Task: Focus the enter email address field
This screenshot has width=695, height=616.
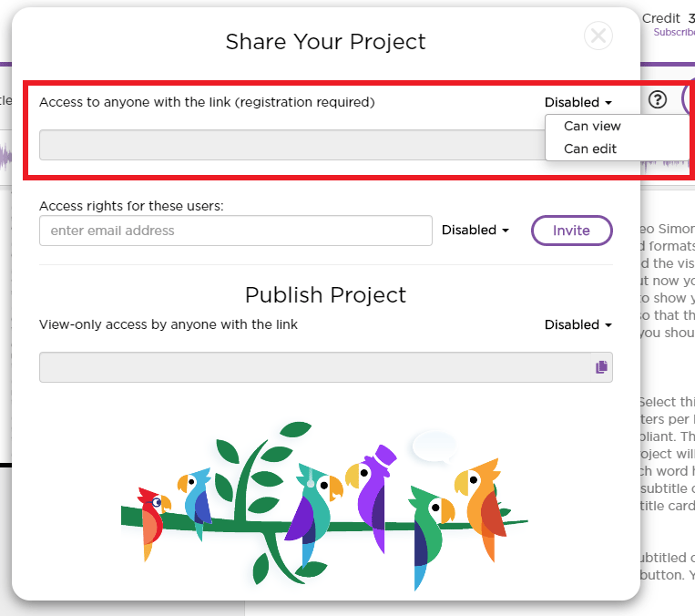Action: (236, 231)
